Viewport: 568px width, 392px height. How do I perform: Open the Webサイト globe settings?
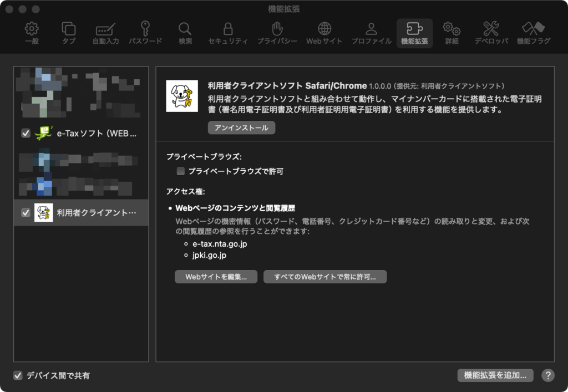click(324, 33)
